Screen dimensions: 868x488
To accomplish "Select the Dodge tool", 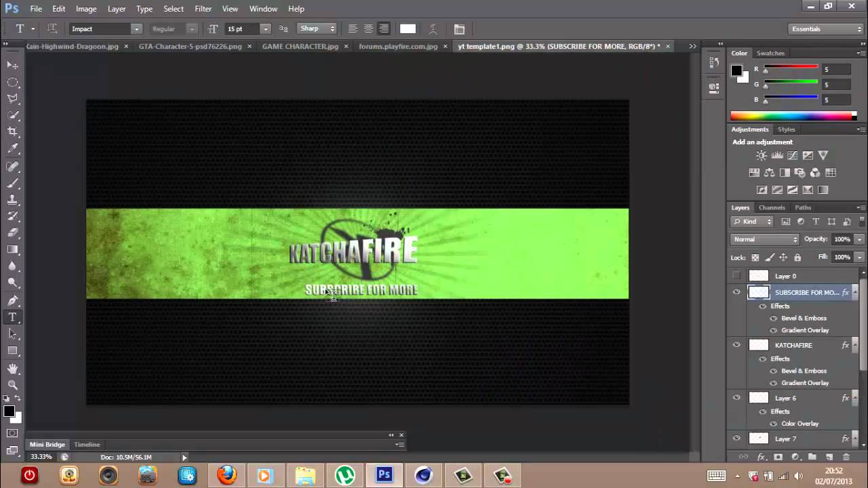I will click(12, 283).
